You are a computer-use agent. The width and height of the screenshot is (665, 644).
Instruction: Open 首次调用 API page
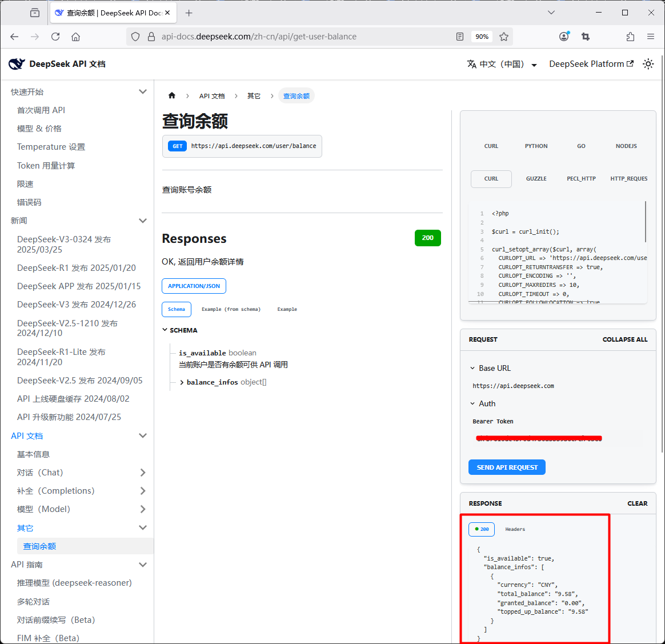(41, 110)
